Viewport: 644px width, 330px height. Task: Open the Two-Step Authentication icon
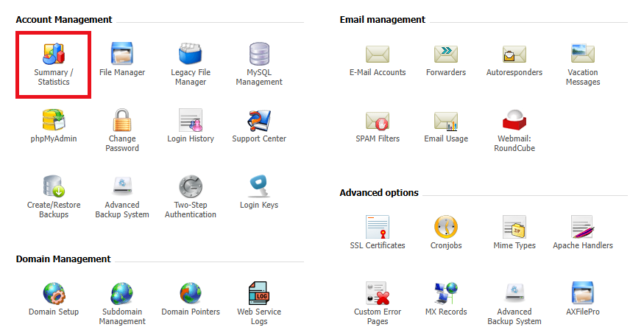coord(191,186)
